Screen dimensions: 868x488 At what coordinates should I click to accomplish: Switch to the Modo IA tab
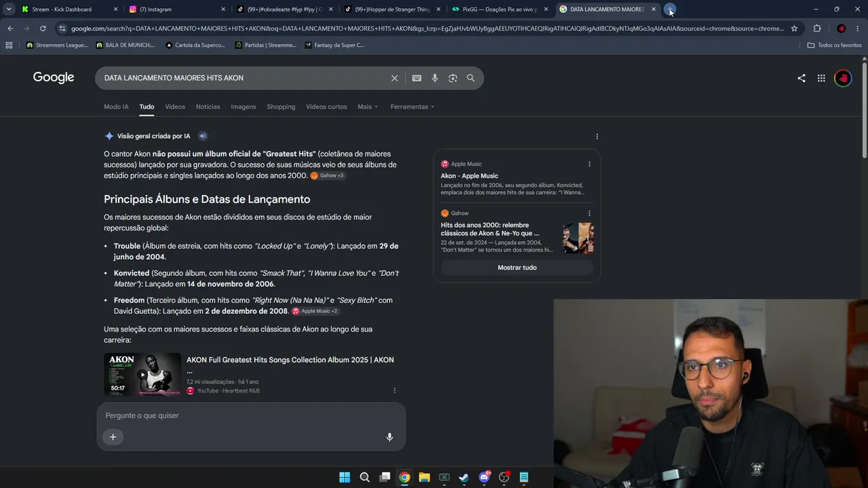point(116,106)
